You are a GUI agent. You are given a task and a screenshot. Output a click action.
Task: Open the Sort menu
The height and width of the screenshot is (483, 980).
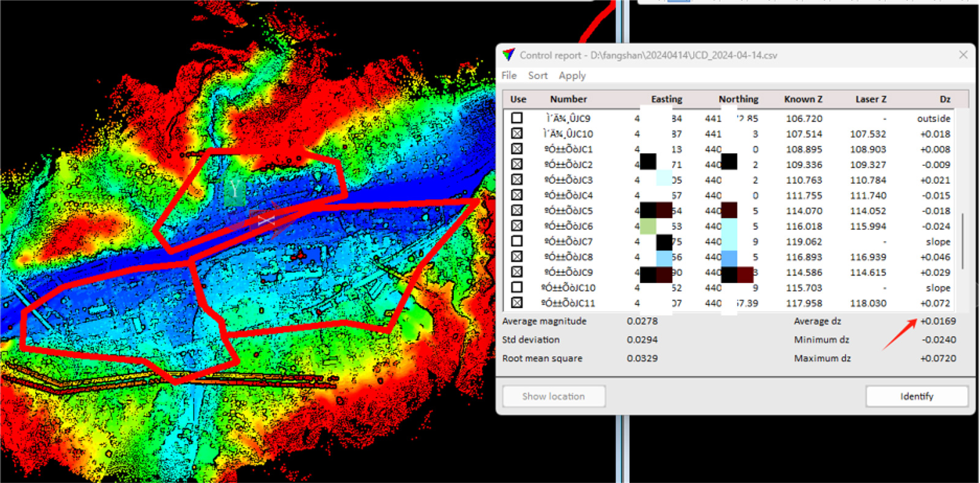(x=538, y=75)
